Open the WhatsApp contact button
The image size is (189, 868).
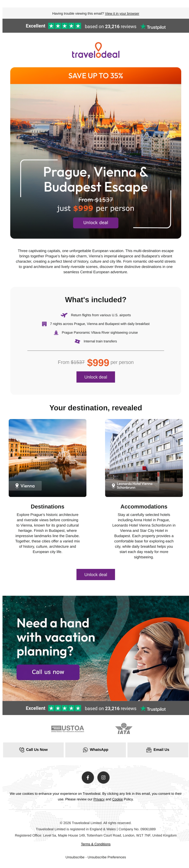95,750
